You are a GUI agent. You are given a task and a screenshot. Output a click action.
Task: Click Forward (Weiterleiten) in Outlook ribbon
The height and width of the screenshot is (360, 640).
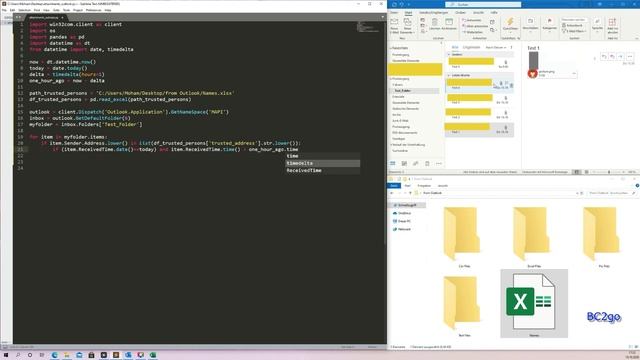tap(473, 32)
